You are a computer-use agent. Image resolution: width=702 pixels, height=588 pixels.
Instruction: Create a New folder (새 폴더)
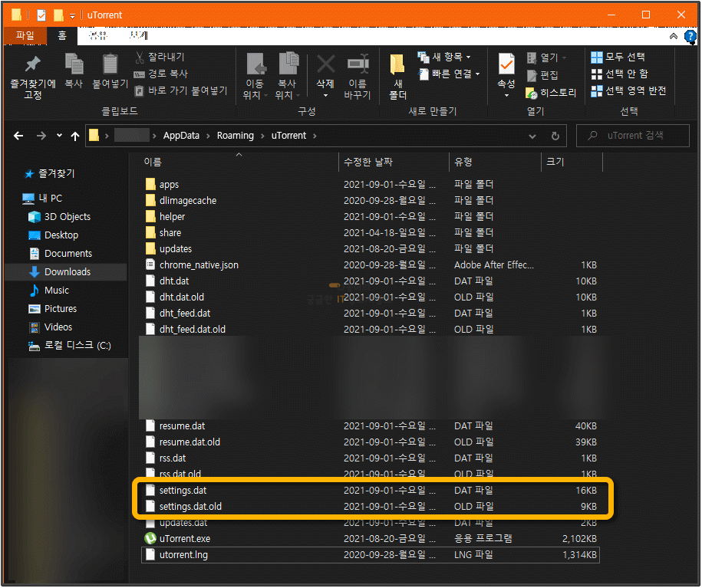pos(397,77)
